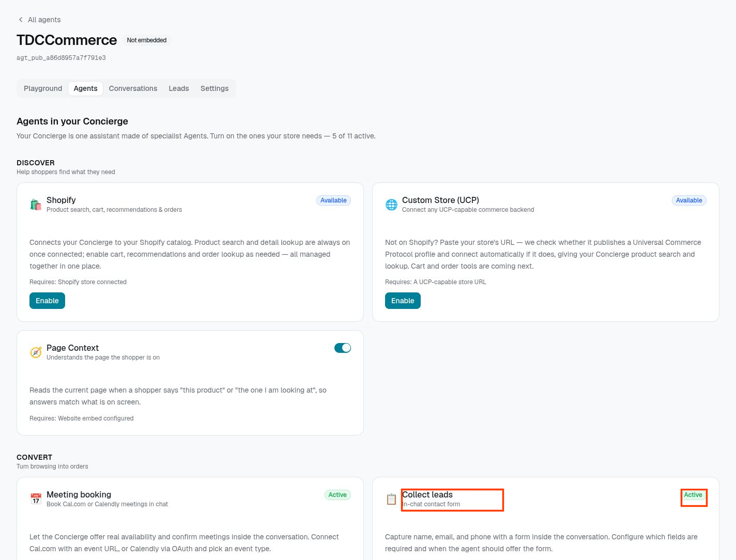
Task: Click the Shopify shopping bag icon
Action: [36, 205]
